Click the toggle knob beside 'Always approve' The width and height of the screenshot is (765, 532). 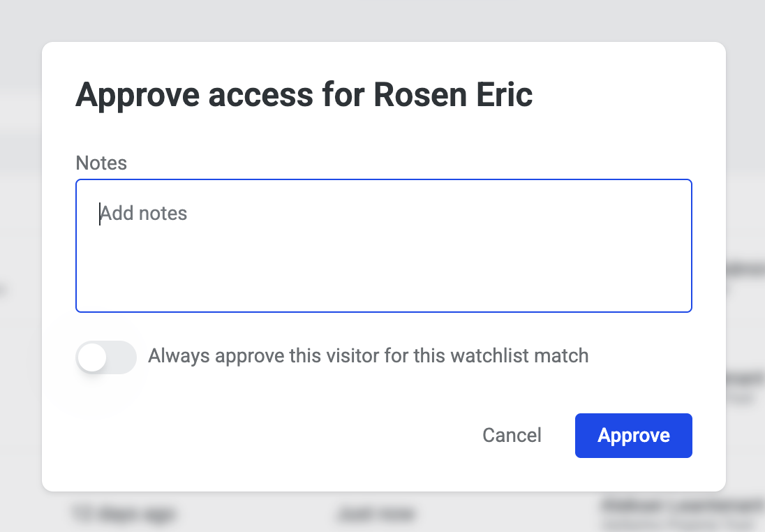pyautogui.click(x=93, y=357)
